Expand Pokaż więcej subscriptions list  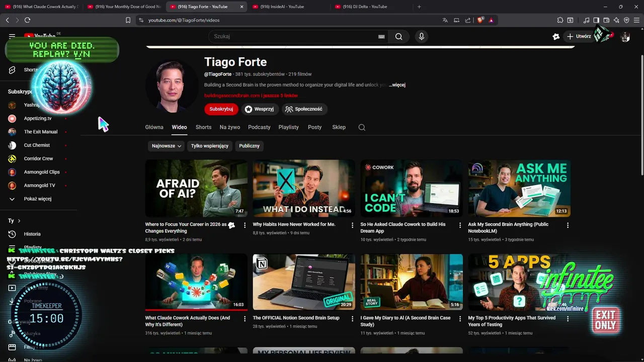pyautogui.click(x=38, y=199)
